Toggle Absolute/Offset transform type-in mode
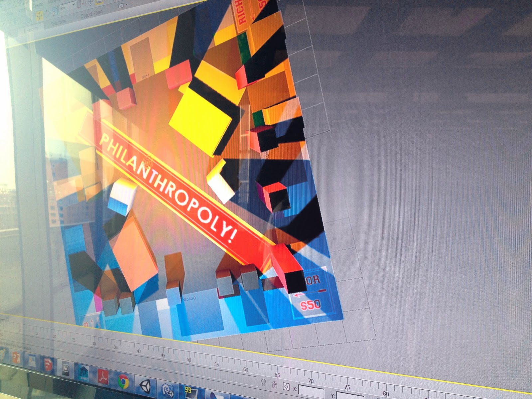This screenshot has width=532, height=399. tap(286, 386)
